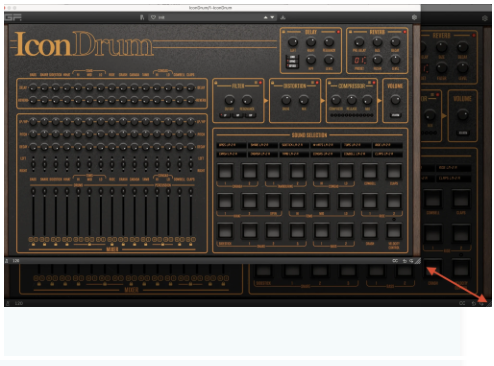Open the first sound selection dropdown in the second row
Screen dimensions: 494x366
tap(232, 154)
